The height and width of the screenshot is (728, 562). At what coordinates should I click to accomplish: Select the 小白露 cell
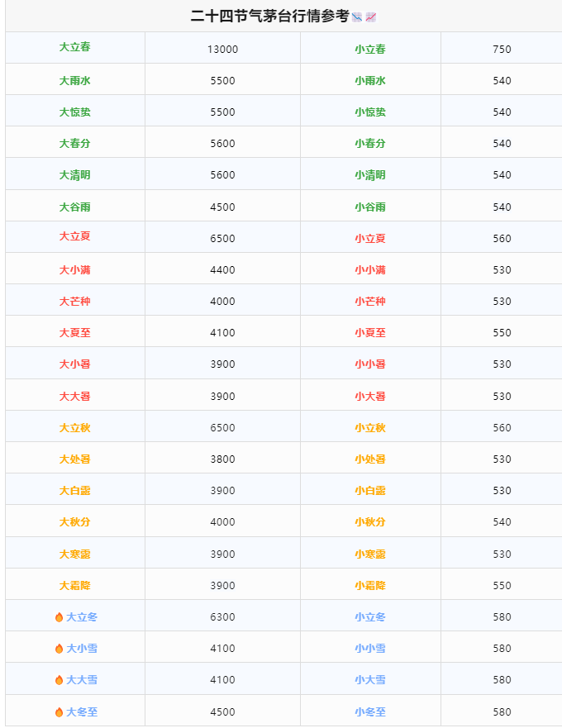[370, 491]
